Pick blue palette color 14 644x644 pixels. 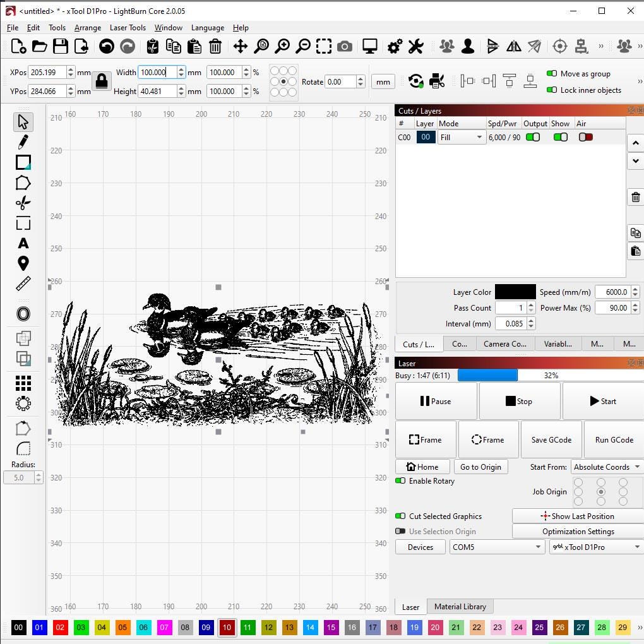[x=310, y=627]
